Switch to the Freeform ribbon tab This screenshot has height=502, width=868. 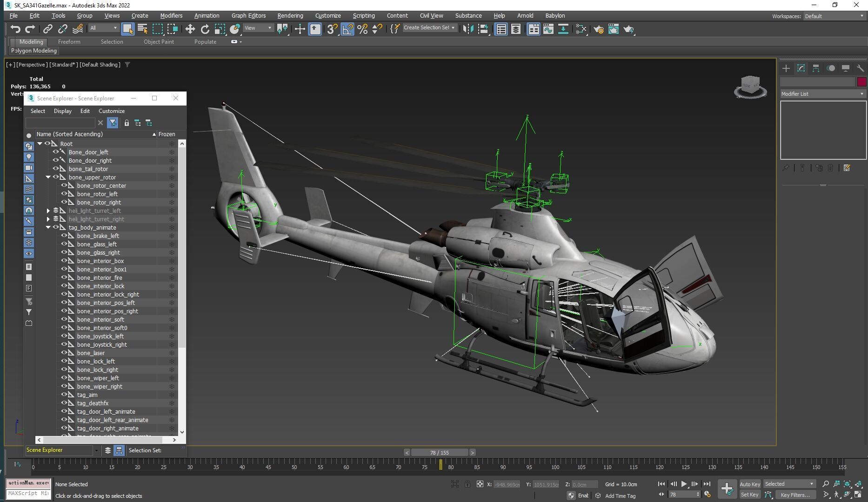coord(69,42)
